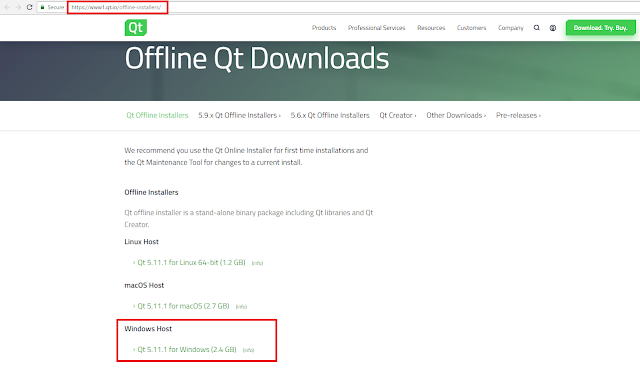The height and width of the screenshot is (368, 640).
Task: Click the Linux Host label
Action: pos(141,242)
